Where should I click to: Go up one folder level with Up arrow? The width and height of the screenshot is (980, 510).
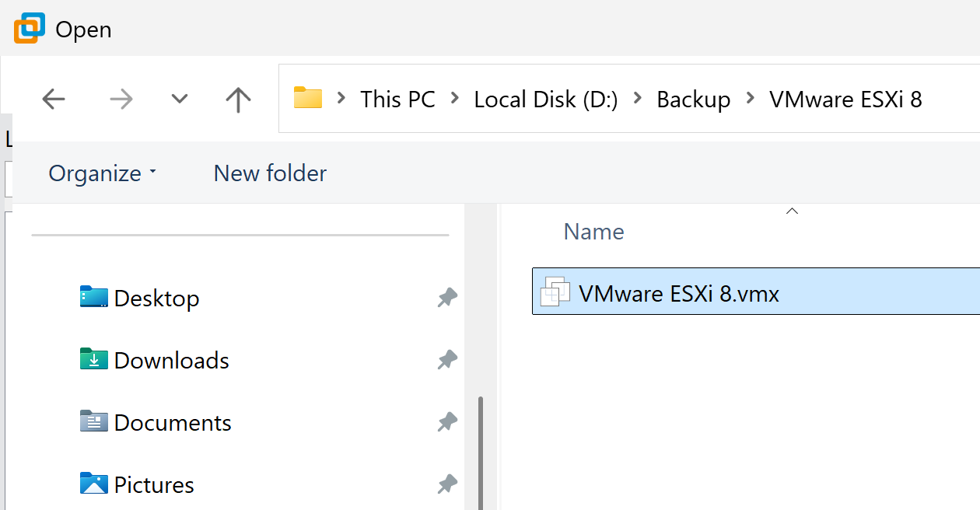(x=238, y=99)
